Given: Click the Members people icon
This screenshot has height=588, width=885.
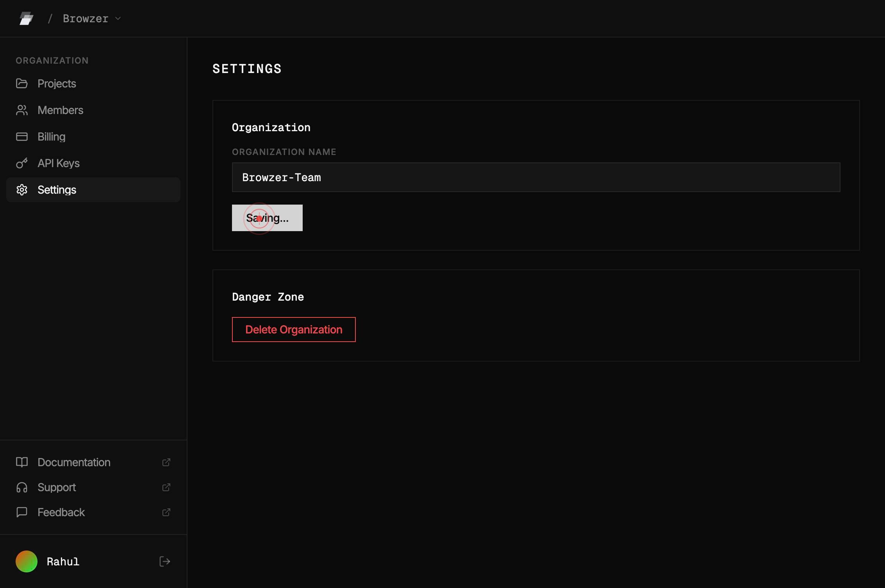Looking at the screenshot, I should click(22, 110).
